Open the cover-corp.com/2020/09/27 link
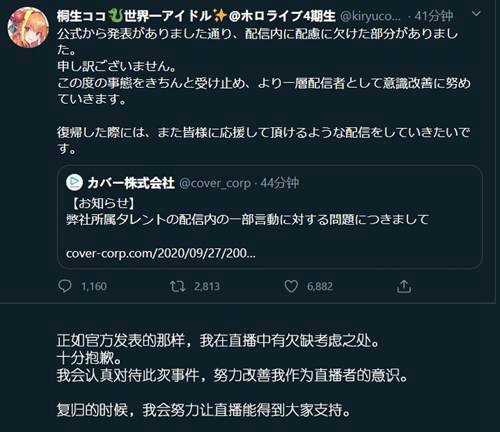 click(x=161, y=253)
